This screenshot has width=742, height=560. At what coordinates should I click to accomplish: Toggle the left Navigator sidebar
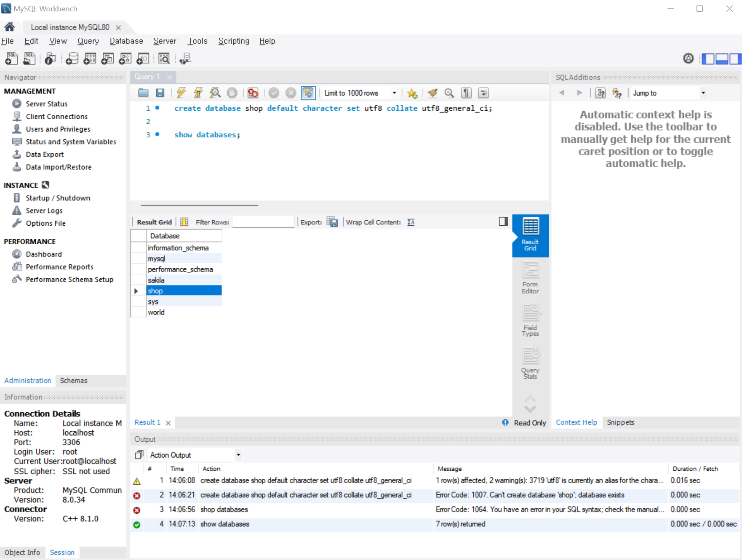pos(708,59)
